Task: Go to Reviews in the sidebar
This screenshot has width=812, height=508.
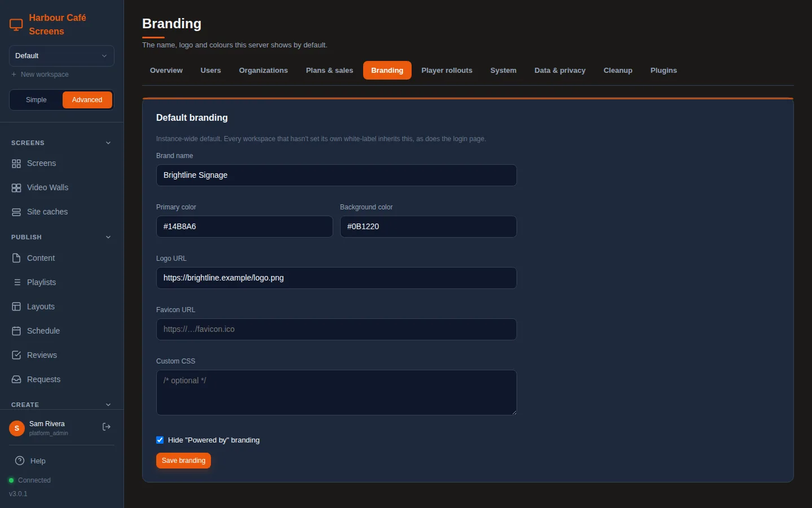Action: click(x=61, y=355)
